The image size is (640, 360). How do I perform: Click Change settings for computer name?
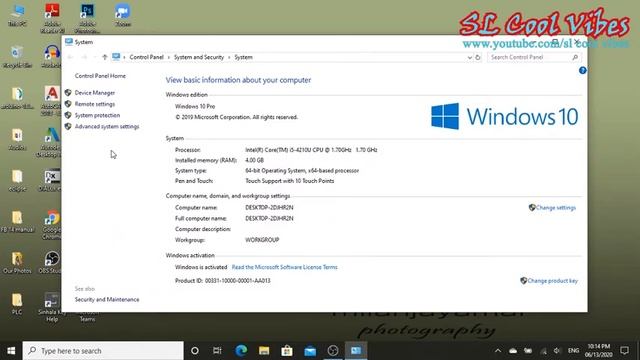click(x=556, y=208)
